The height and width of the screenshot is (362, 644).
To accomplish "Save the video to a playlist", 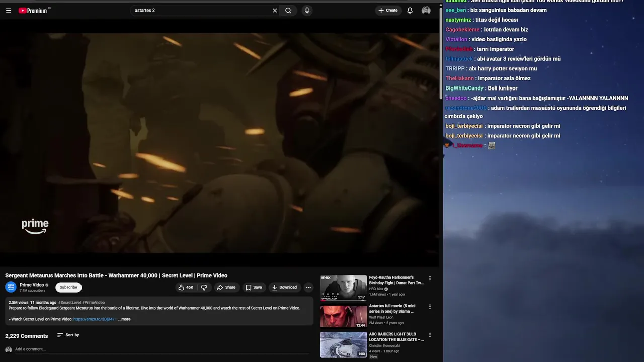I will [x=254, y=287].
